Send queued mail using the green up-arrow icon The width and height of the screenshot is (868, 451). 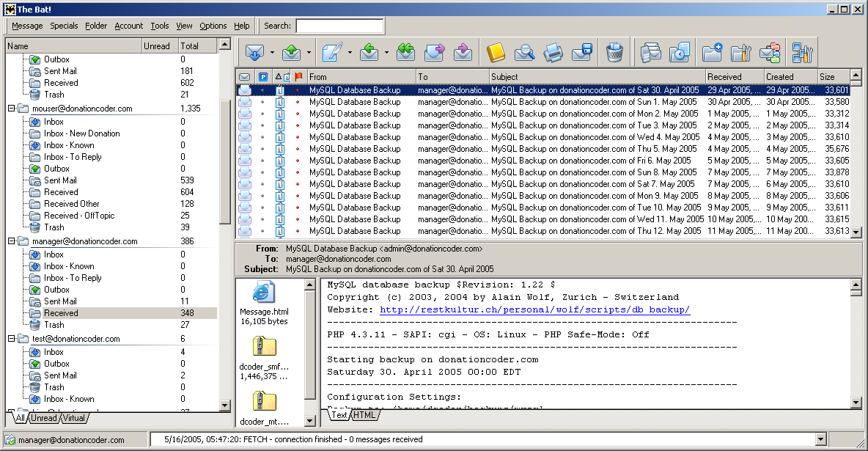coord(291,53)
